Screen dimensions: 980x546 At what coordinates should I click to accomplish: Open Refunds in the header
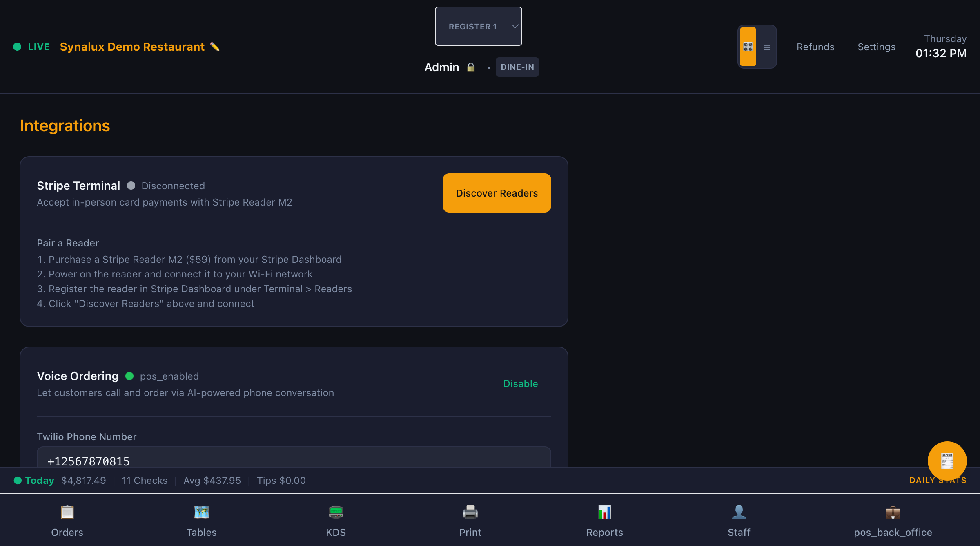pyautogui.click(x=815, y=47)
